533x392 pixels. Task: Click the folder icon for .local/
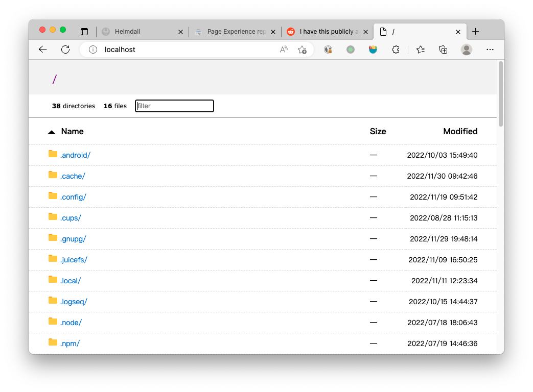(x=53, y=280)
